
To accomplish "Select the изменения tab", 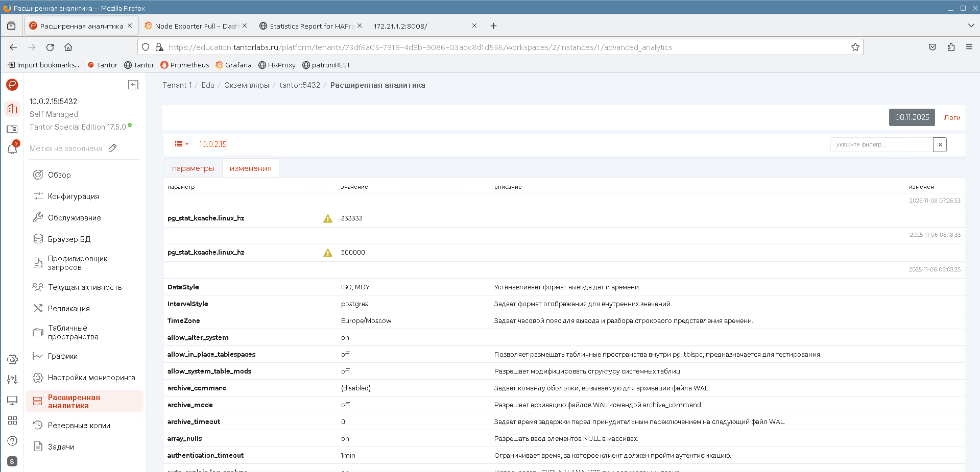I will click(251, 168).
